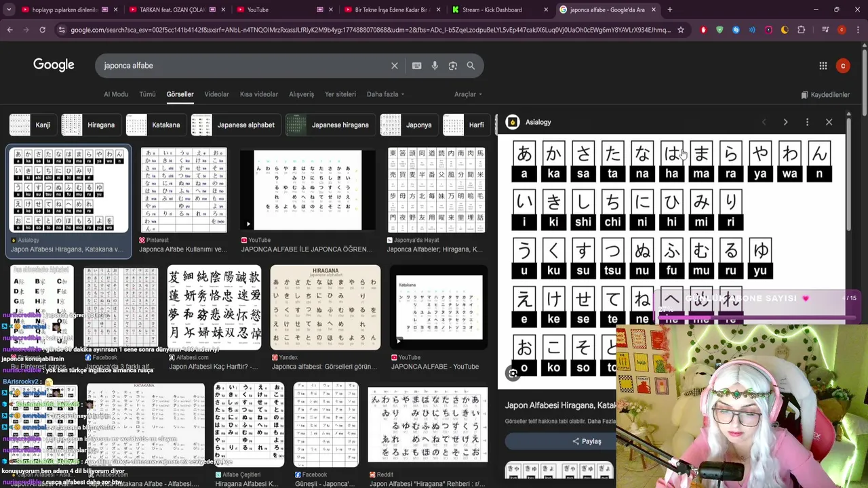Close the japonca alfabe browser tab
The width and height of the screenshot is (868, 488).
point(654,9)
